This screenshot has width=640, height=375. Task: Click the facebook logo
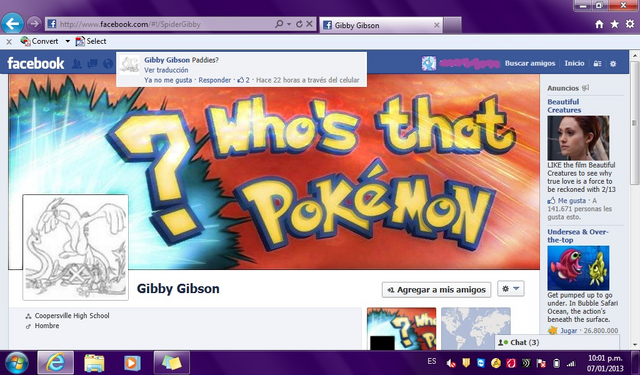click(36, 63)
